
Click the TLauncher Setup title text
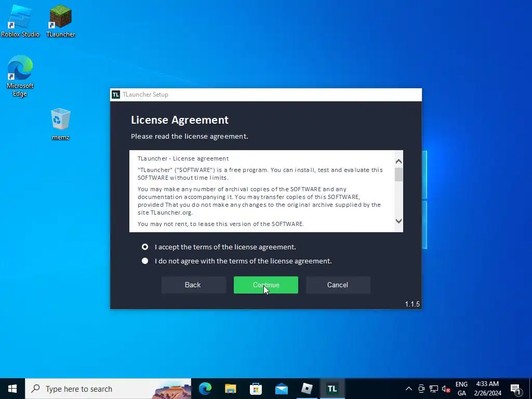(145, 95)
